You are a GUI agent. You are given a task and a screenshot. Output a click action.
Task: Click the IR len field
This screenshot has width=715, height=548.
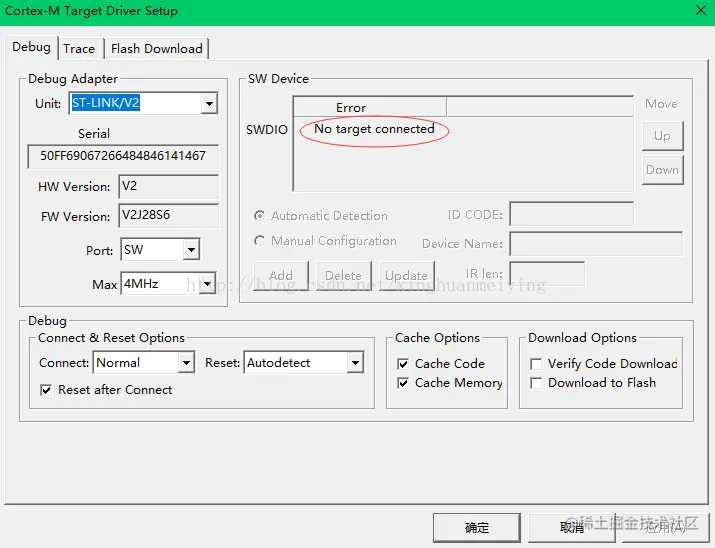[547, 274]
